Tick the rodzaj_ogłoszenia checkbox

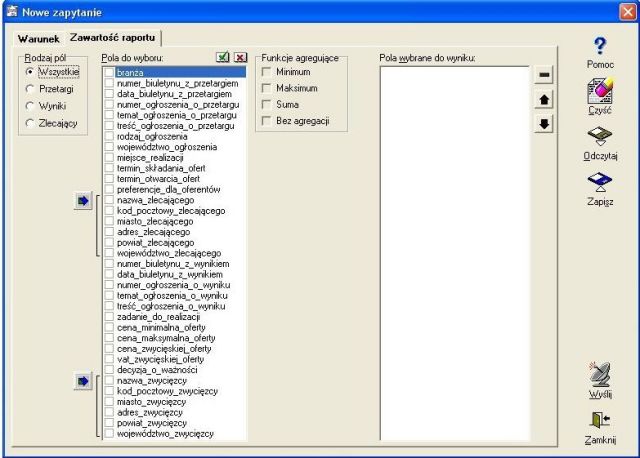click(x=109, y=136)
